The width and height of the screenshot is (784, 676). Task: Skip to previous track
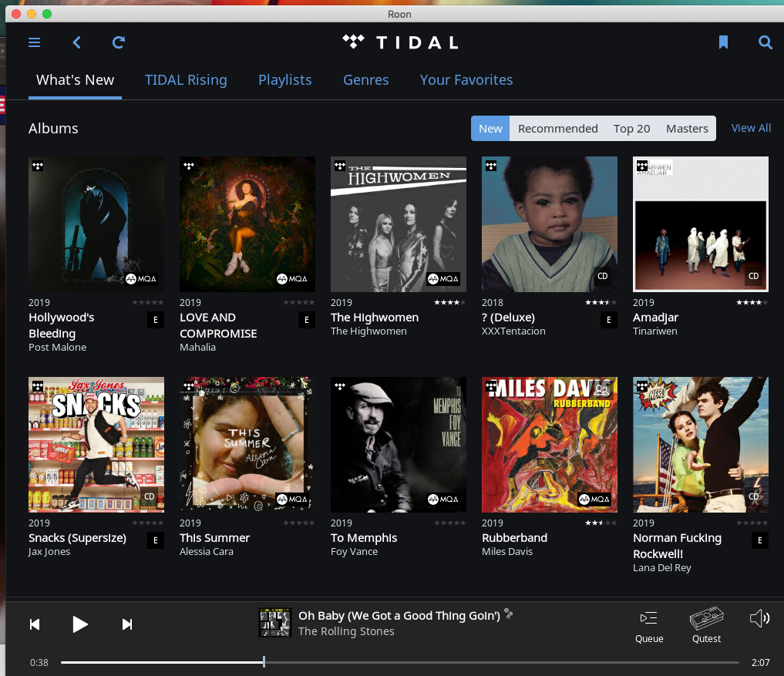click(x=35, y=624)
